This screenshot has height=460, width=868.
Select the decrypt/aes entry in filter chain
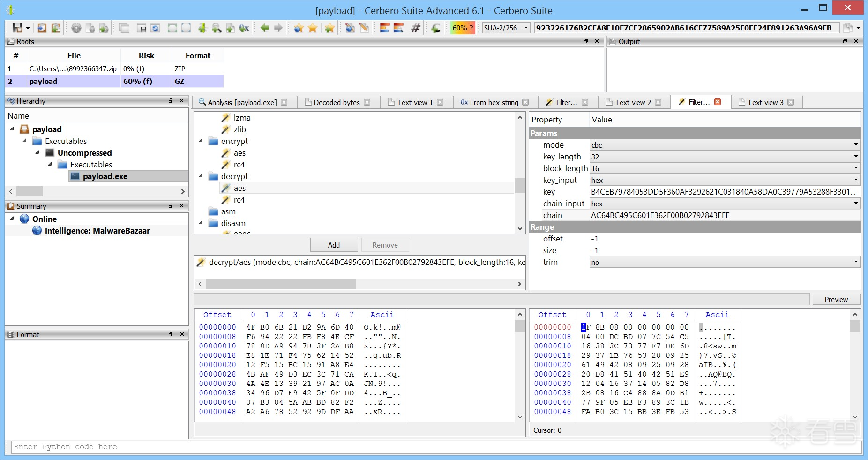click(360, 262)
